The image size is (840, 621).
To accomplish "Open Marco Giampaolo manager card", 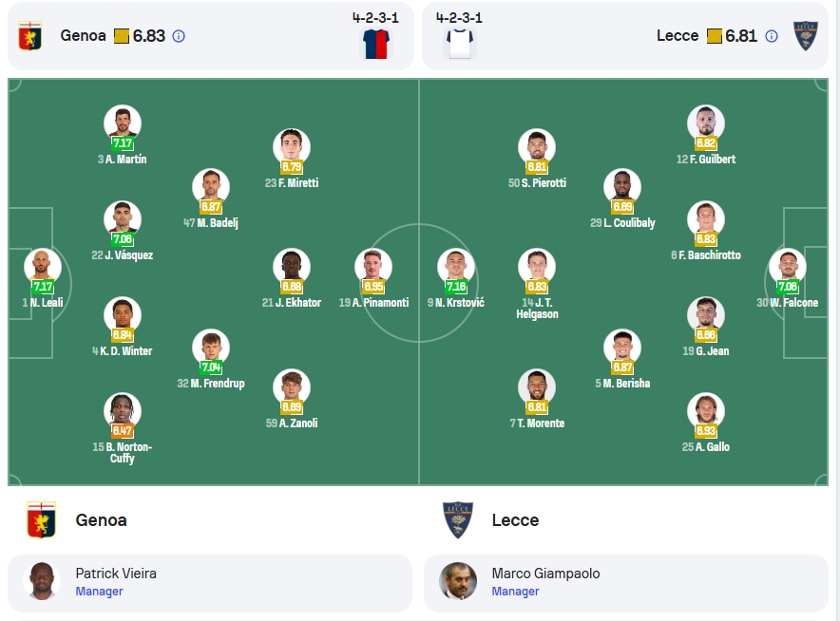I will (x=625, y=583).
